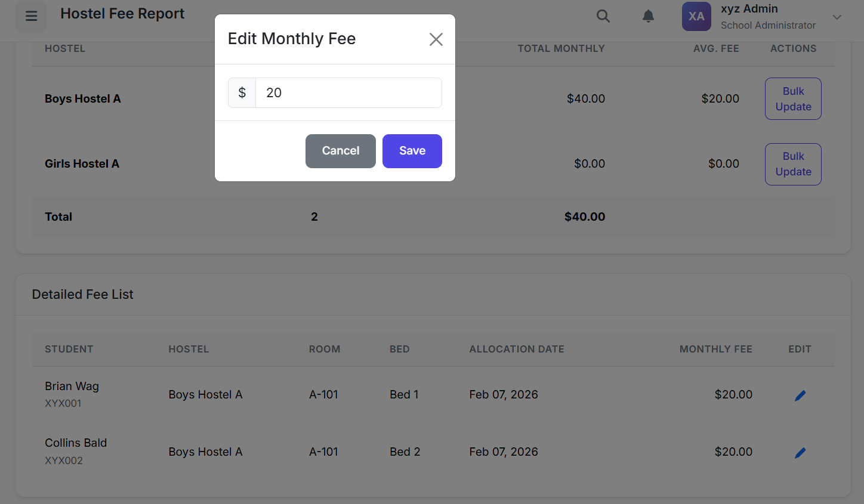Open the hamburger sidebar menu
Image resolution: width=864 pixels, height=504 pixels.
[x=31, y=16]
